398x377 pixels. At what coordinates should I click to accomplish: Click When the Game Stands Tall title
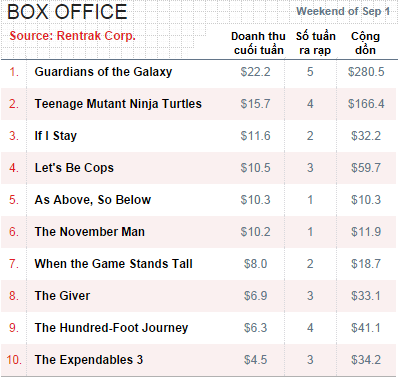point(113,264)
